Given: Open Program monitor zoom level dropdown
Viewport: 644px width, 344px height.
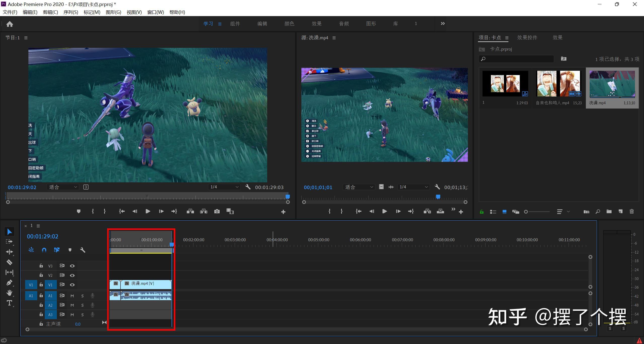Looking at the screenshot, I should (63, 187).
